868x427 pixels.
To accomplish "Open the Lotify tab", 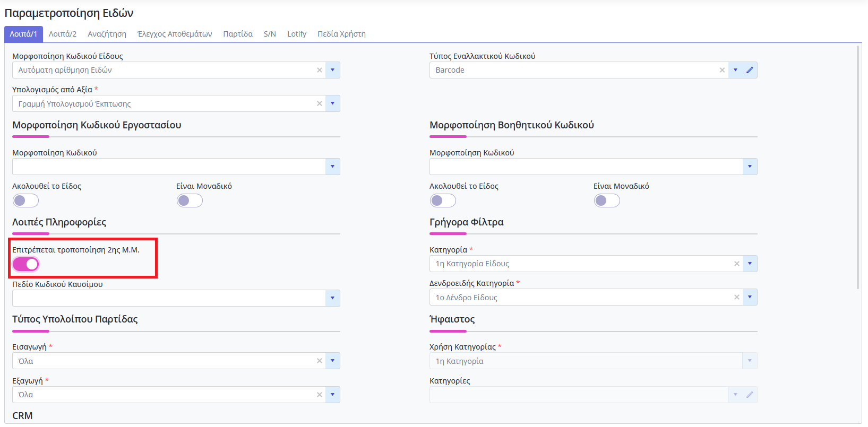I will (x=297, y=34).
